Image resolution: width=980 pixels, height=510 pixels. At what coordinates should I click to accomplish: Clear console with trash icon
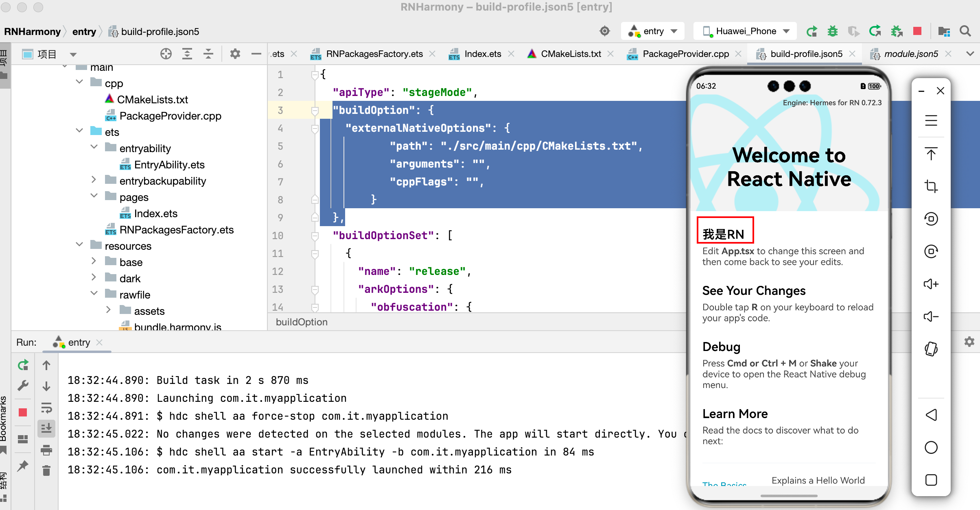[x=46, y=471]
